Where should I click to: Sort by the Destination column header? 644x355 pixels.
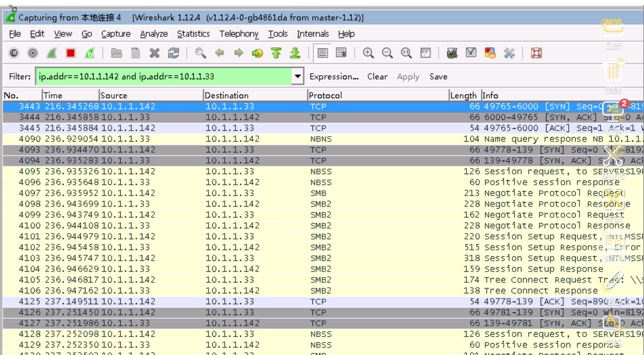click(x=256, y=95)
